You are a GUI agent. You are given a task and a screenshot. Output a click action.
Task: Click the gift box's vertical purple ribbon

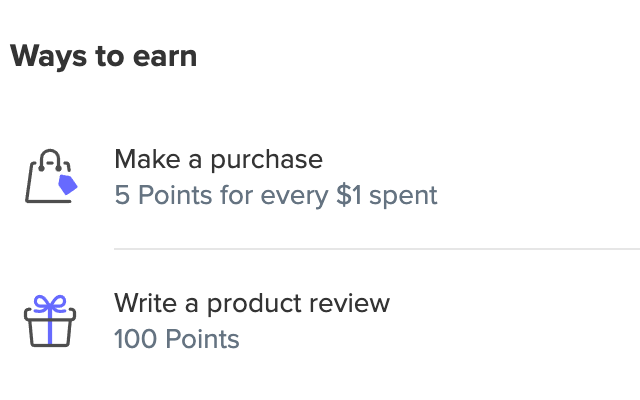coord(50,329)
